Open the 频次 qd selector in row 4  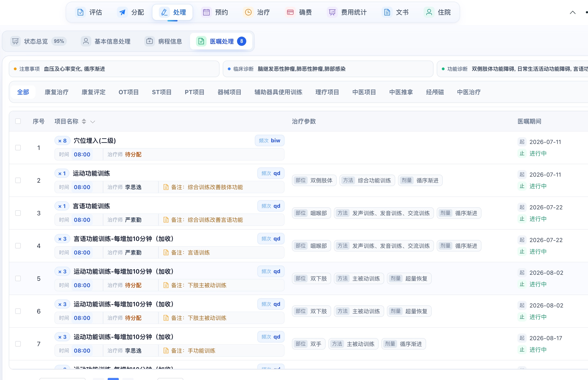tap(271, 239)
